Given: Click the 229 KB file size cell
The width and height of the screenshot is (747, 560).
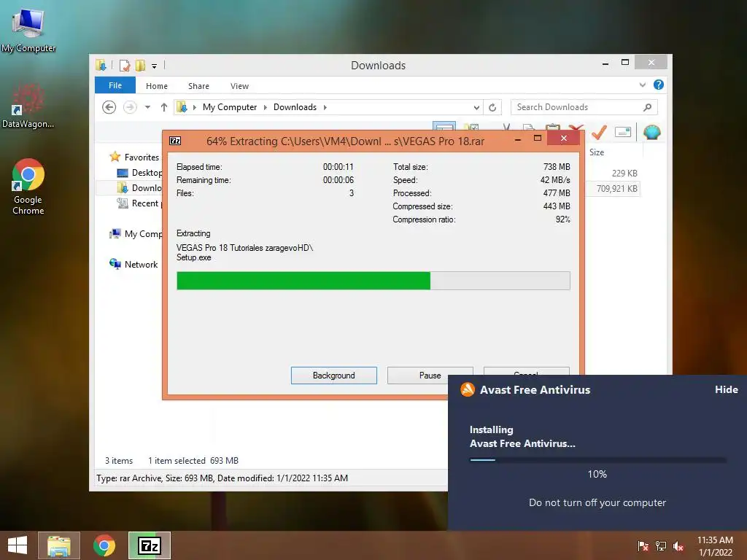Looking at the screenshot, I should point(624,174).
